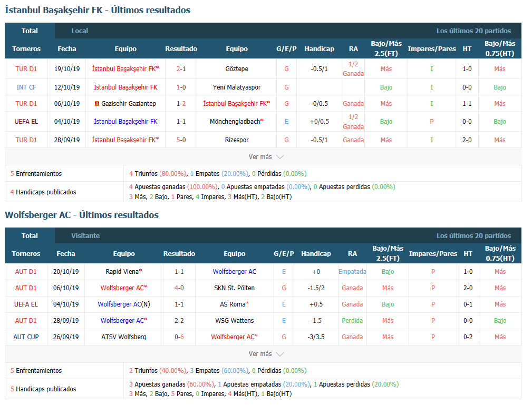
Task: Click the 12/10/19 date cell
Action: click(67, 87)
